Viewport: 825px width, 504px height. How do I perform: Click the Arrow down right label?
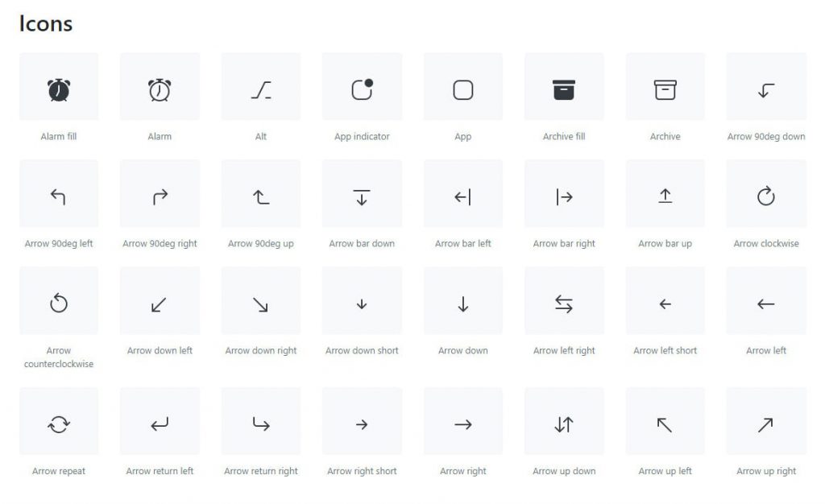pos(261,350)
